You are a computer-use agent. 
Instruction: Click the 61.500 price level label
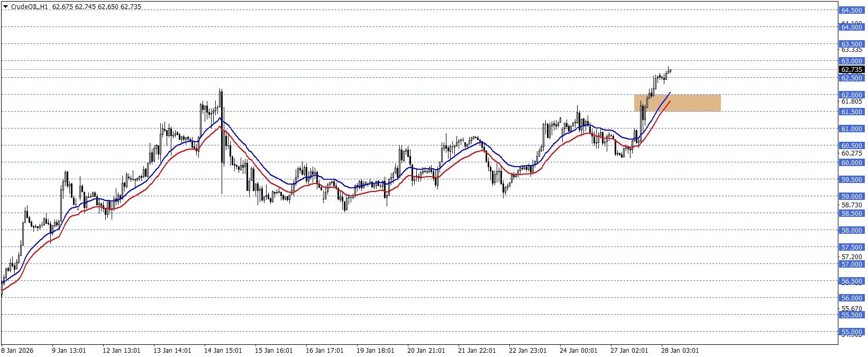pos(852,112)
